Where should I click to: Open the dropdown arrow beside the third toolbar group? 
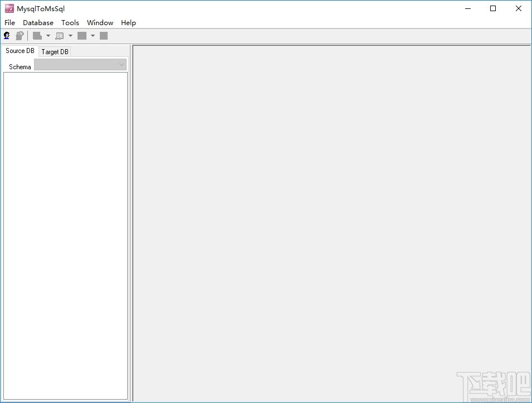[93, 35]
